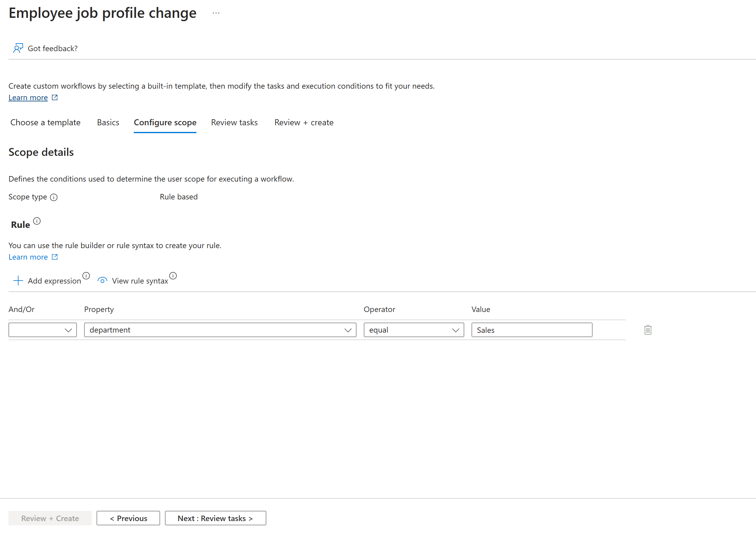Viewport: 756px width, 535px height.
Task: Edit the Value input field showing Sales
Action: tap(531, 330)
